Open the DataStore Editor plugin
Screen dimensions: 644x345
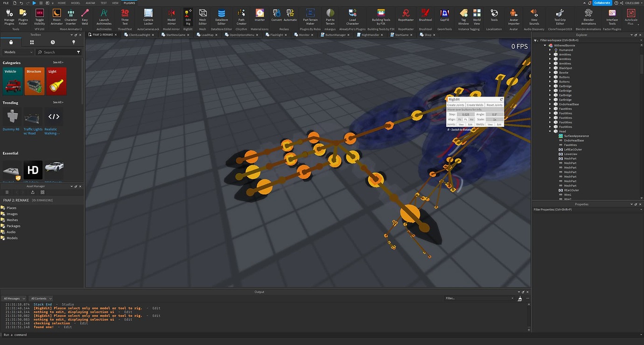(x=222, y=17)
